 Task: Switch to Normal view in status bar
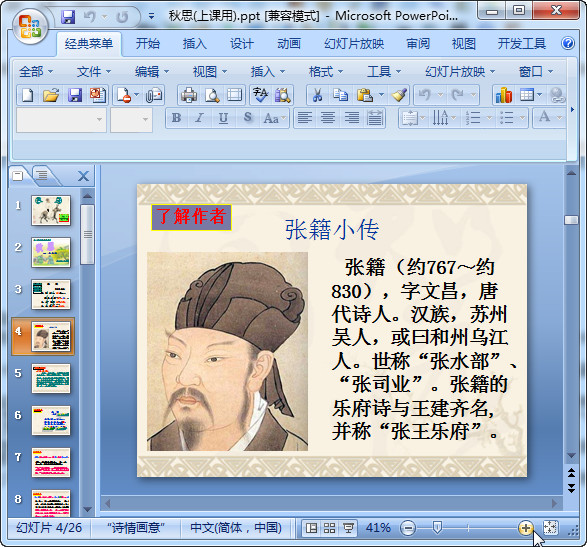tap(311, 528)
